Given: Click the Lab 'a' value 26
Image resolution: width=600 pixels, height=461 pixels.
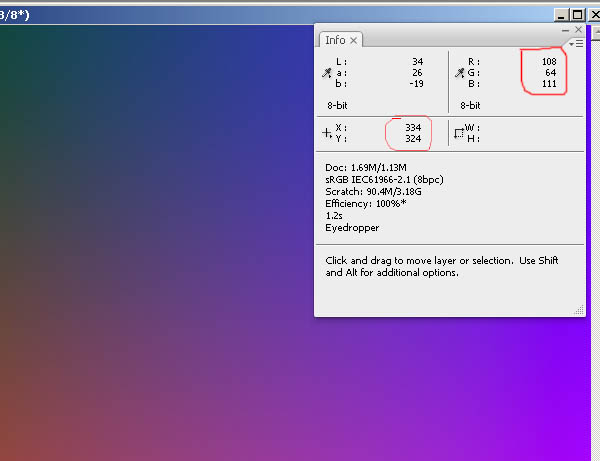Looking at the screenshot, I should coord(417,73).
